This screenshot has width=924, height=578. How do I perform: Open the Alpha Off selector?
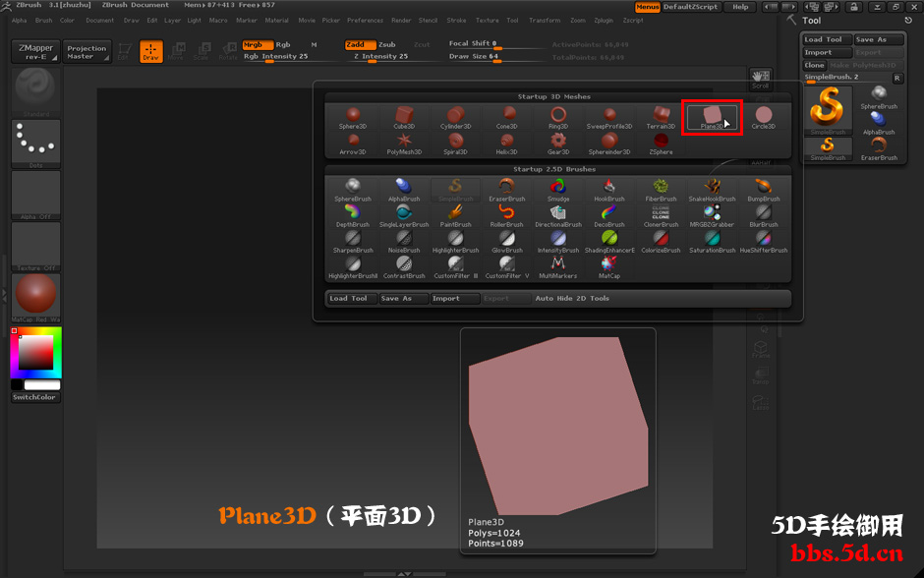pyautogui.click(x=35, y=195)
